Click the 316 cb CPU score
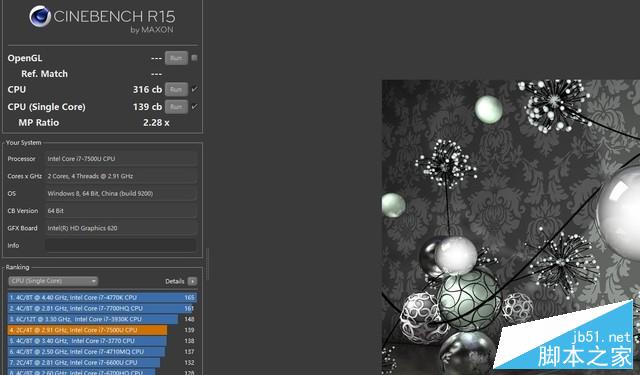 147,89
